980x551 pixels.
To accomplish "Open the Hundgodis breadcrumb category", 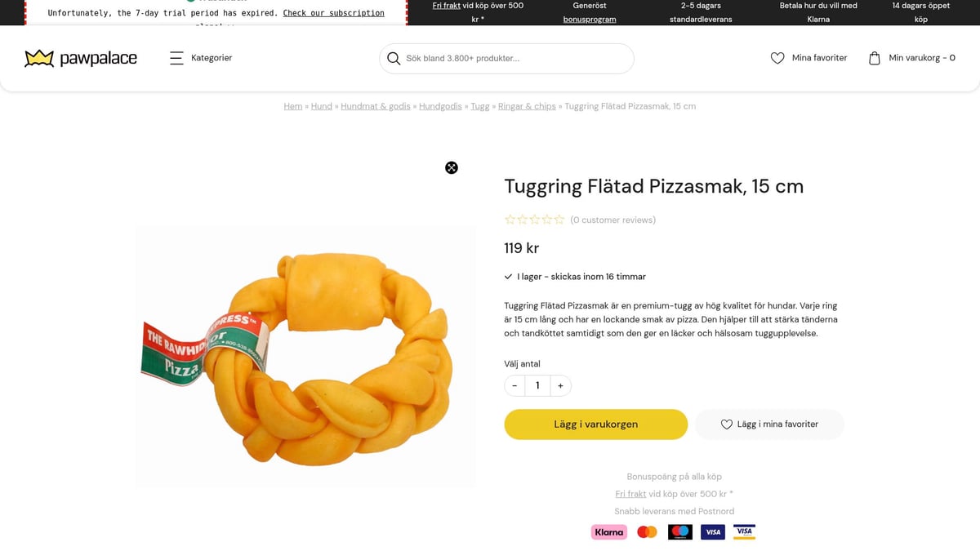I will (439, 105).
